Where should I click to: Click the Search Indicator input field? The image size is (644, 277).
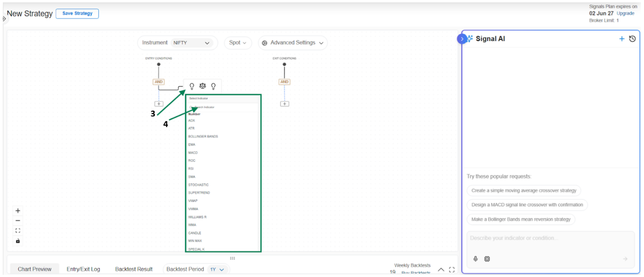pyautogui.click(x=222, y=107)
